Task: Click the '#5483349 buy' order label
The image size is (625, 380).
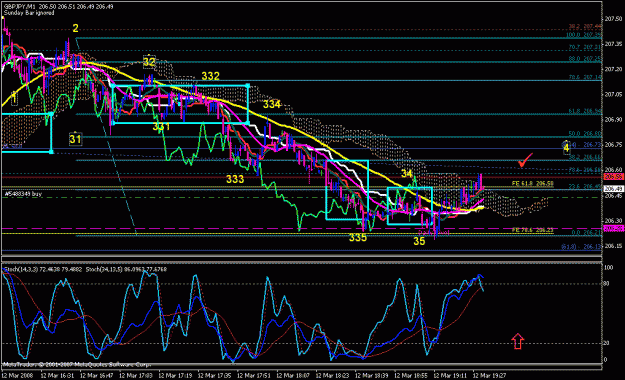Action: click(x=23, y=194)
